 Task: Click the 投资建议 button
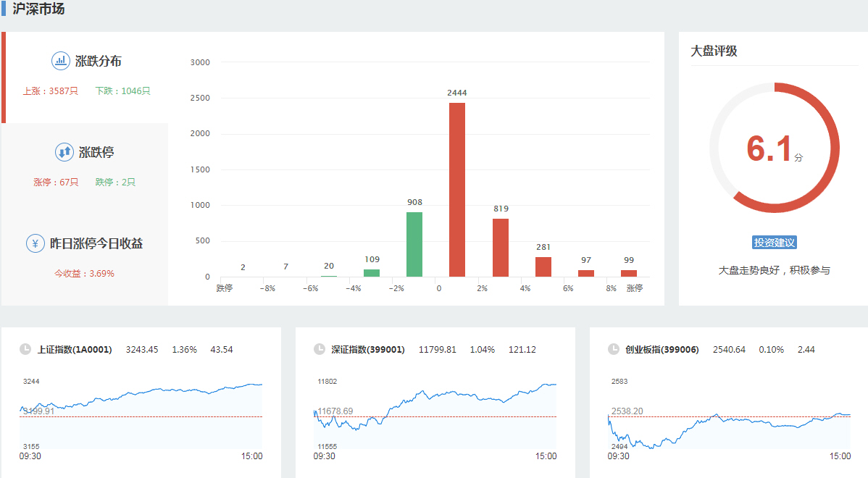click(774, 243)
